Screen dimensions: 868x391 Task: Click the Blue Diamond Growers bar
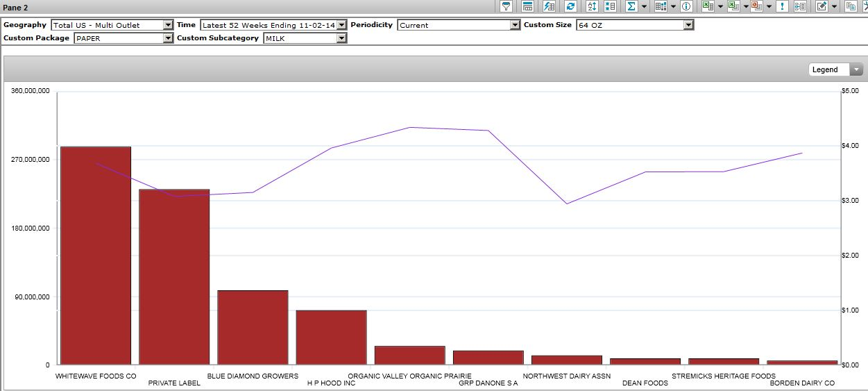(253, 327)
